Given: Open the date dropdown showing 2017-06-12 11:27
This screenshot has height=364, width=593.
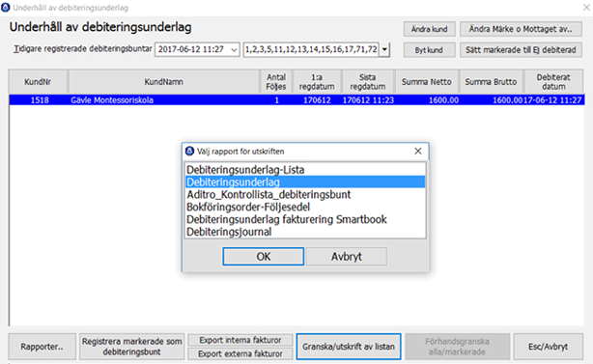Looking at the screenshot, I should click(x=197, y=49).
